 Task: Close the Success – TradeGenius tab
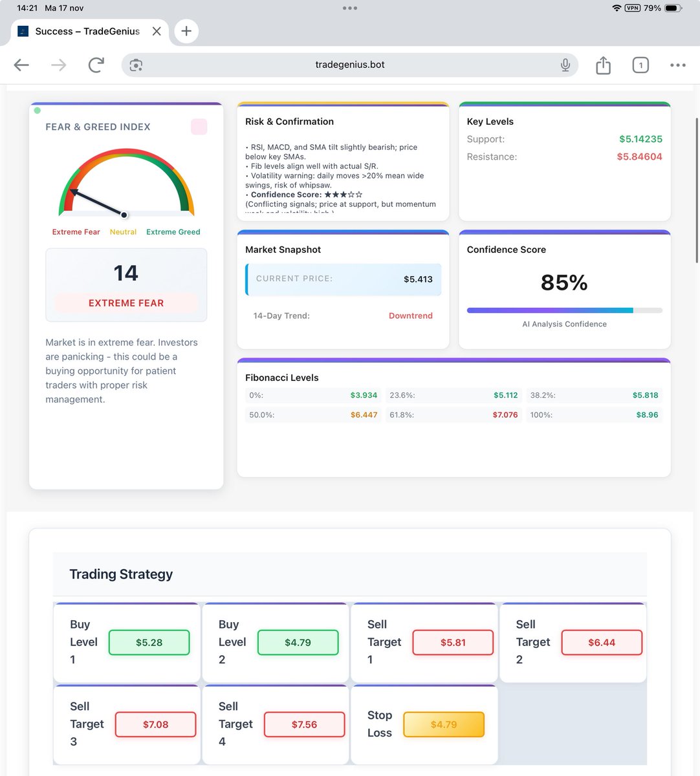point(157,31)
